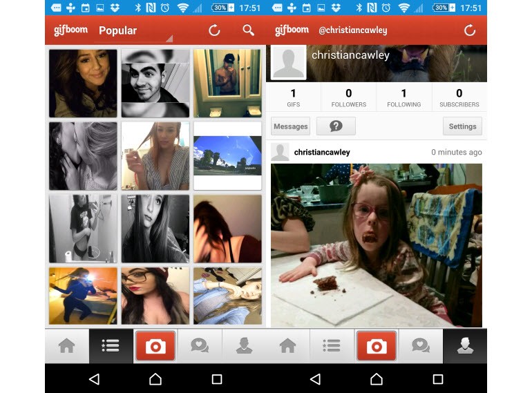This screenshot has height=393, width=532.
Task: Open the activity chat tab on the left screen
Action: click(x=200, y=346)
